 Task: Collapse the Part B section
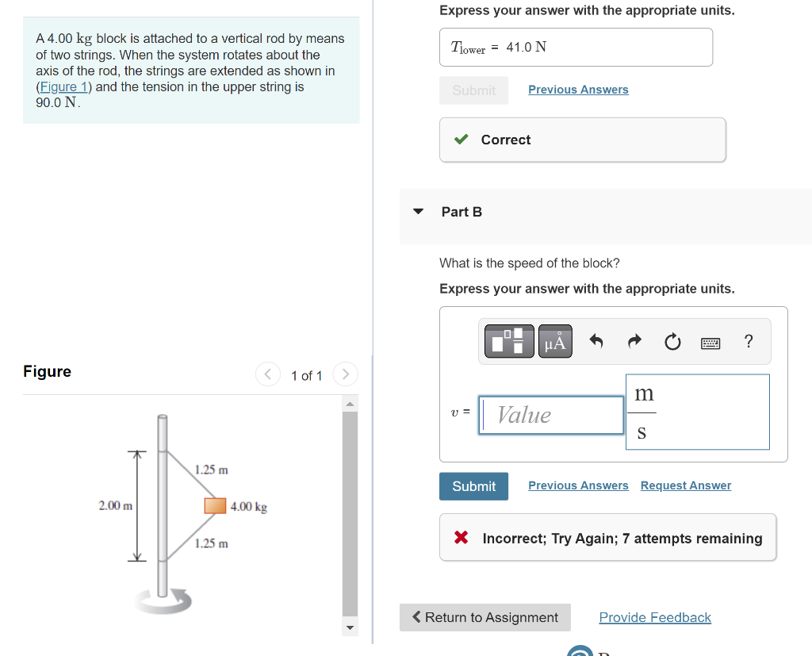tap(418, 211)
